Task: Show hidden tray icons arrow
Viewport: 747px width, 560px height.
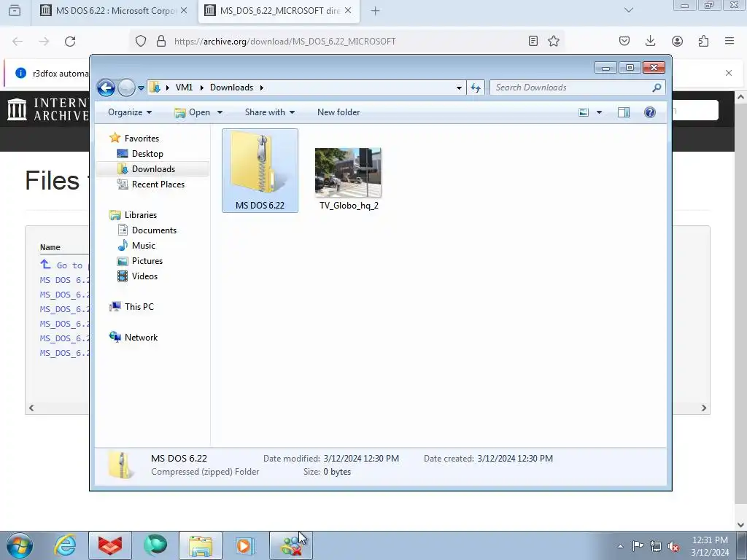Action: click(x=620, y=547)
